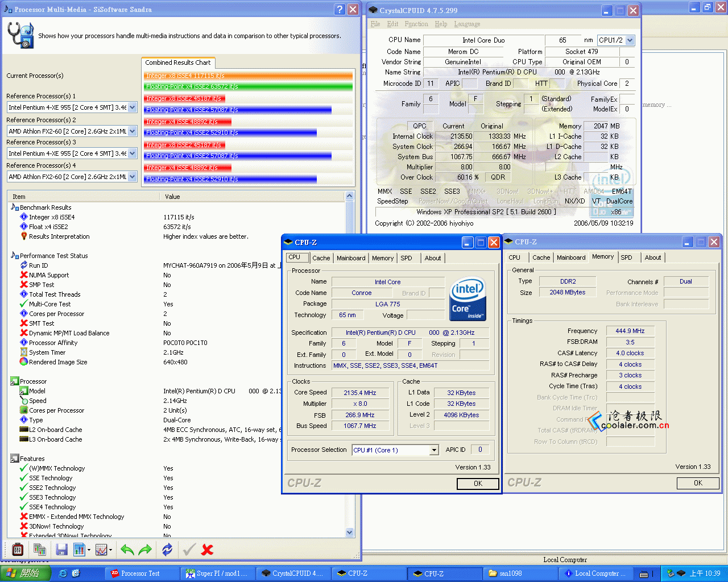Switch to Processor Test taskbar button
The image size is (728, 582).
click(x=143, y=573)
